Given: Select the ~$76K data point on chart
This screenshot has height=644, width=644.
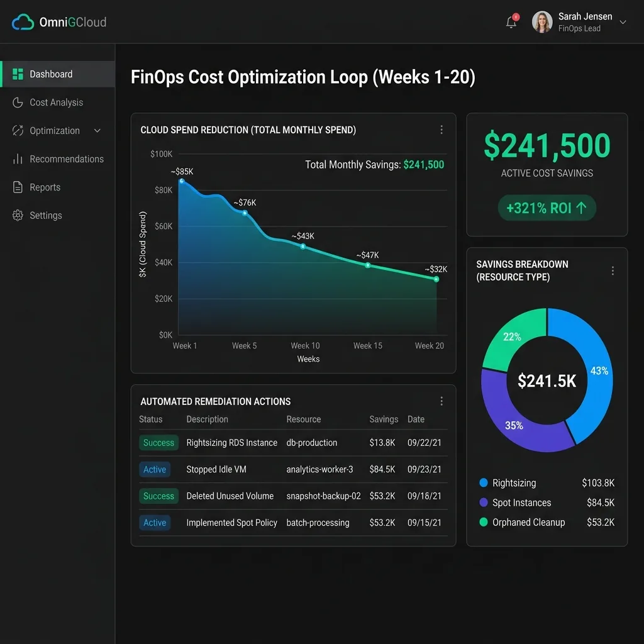Looking at the screenshot, I should [245, 213].
